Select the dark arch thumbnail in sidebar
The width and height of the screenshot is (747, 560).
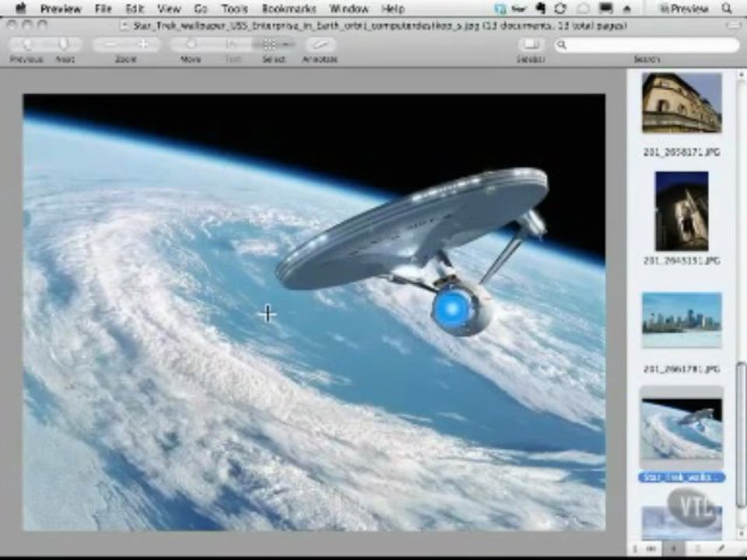[682, 211]
